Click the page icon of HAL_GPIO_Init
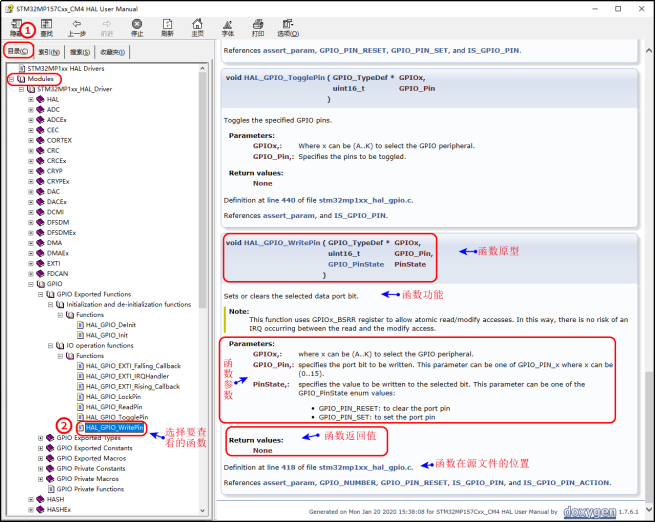 (x=81, y=335)
